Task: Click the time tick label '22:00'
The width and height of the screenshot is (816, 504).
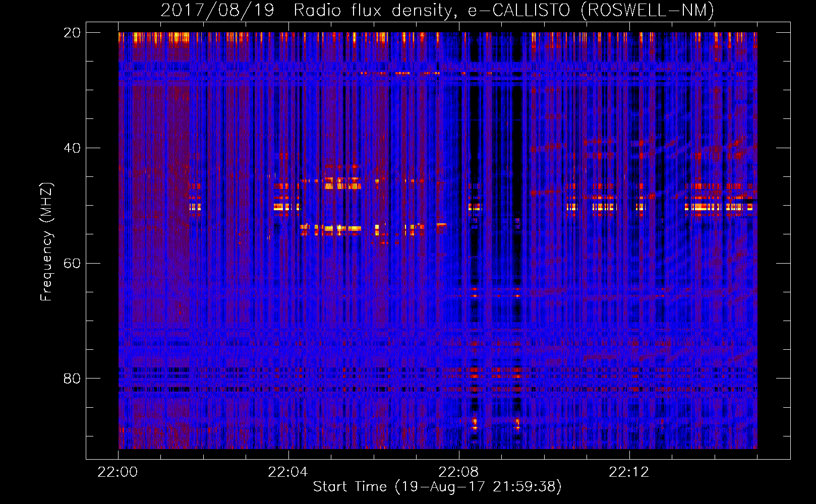Action: pyautogui.click(x=118, y=472)
